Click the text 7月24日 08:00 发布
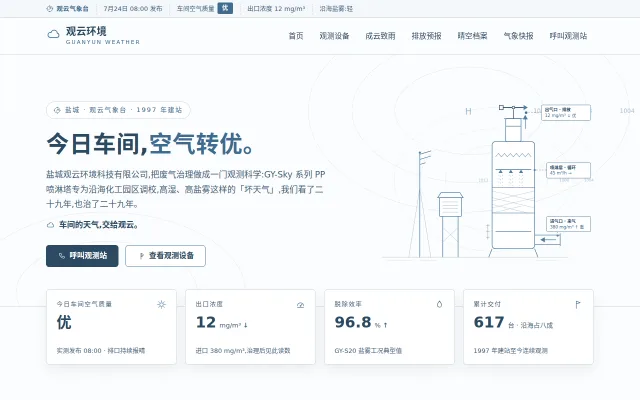640x400 pixels. (x=133, y=9)
